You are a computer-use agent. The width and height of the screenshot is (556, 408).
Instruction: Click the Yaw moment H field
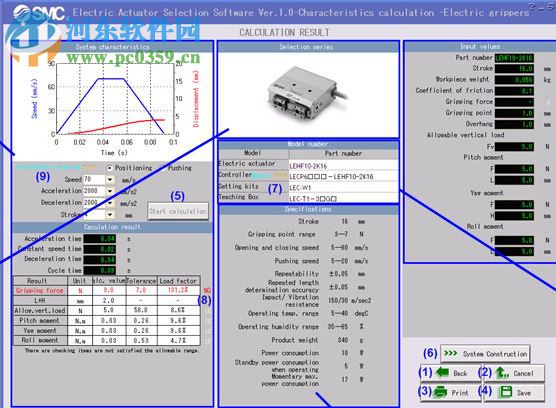(514, 216)
